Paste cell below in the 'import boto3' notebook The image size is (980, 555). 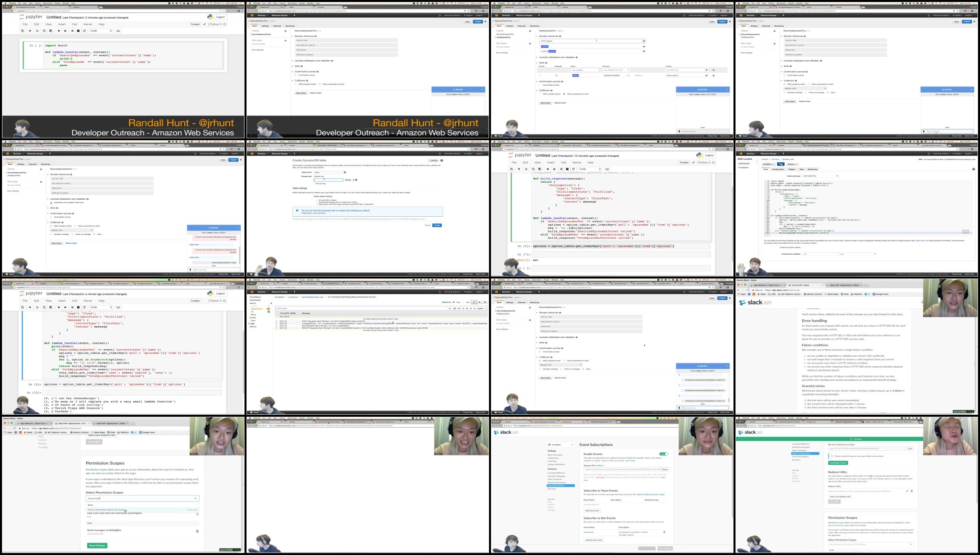(51, 31)
